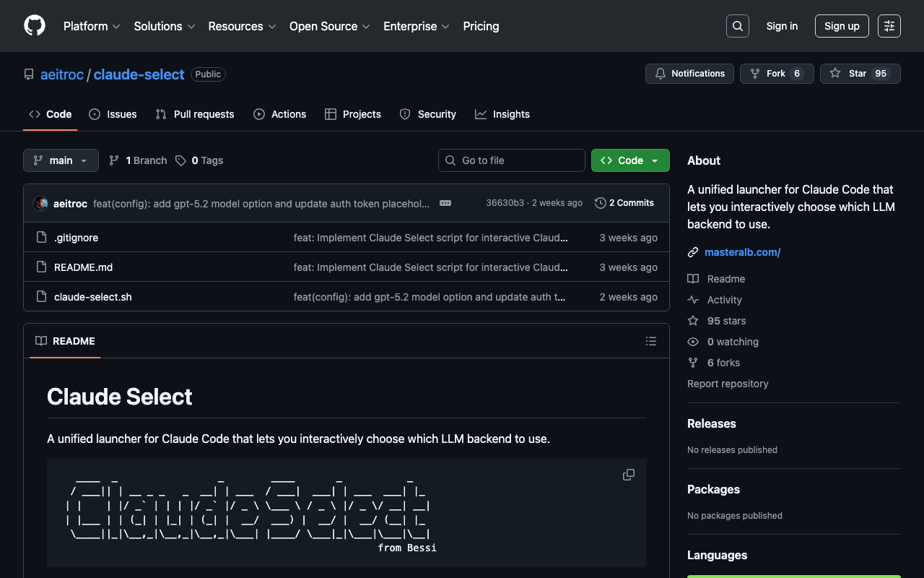Open the search magnifier button
The image size is (924, 578).
pyautogui.click(x=737, y=26)
